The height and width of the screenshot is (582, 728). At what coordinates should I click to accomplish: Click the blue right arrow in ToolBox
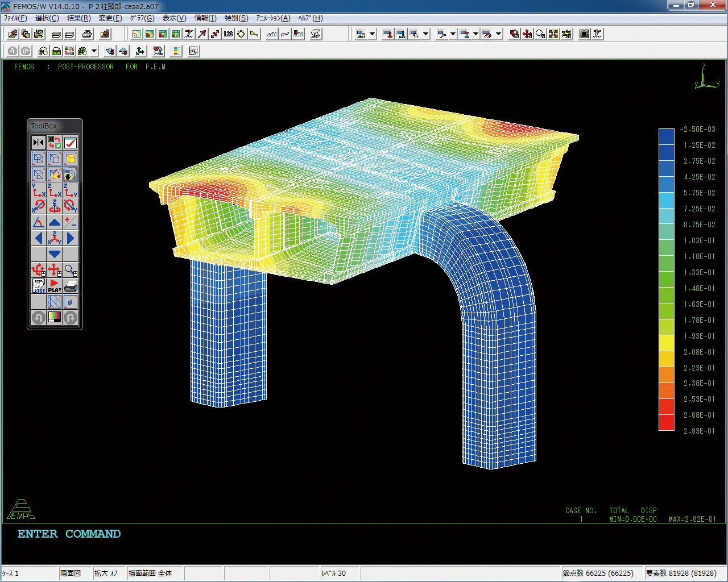coord(71,238)
